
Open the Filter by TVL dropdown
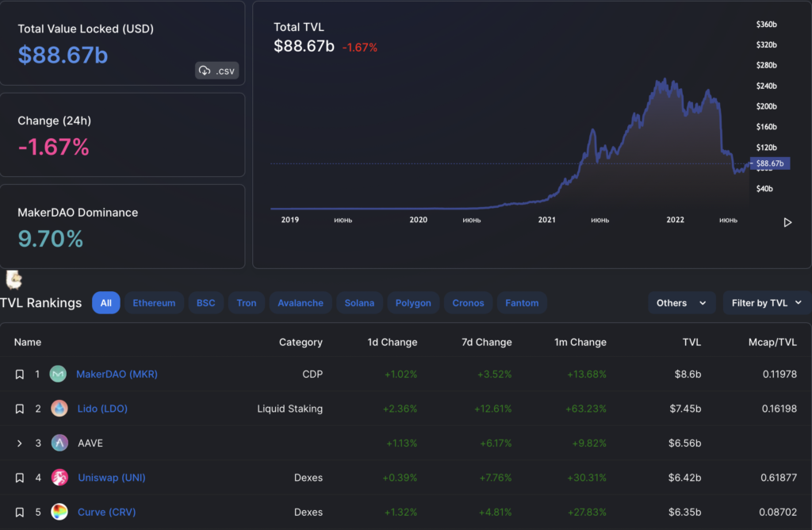[766, 302]
